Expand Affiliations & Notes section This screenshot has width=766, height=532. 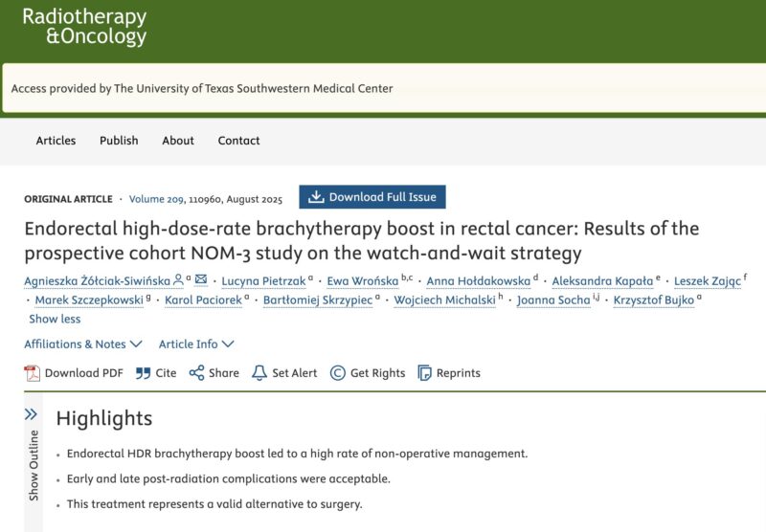[x=83, y=344]
